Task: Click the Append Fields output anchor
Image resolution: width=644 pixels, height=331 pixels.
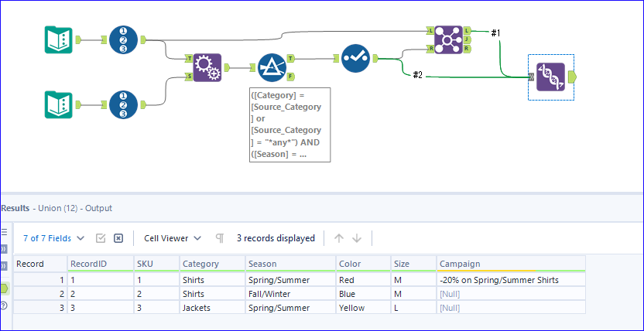Action: [x=226, y=68]
